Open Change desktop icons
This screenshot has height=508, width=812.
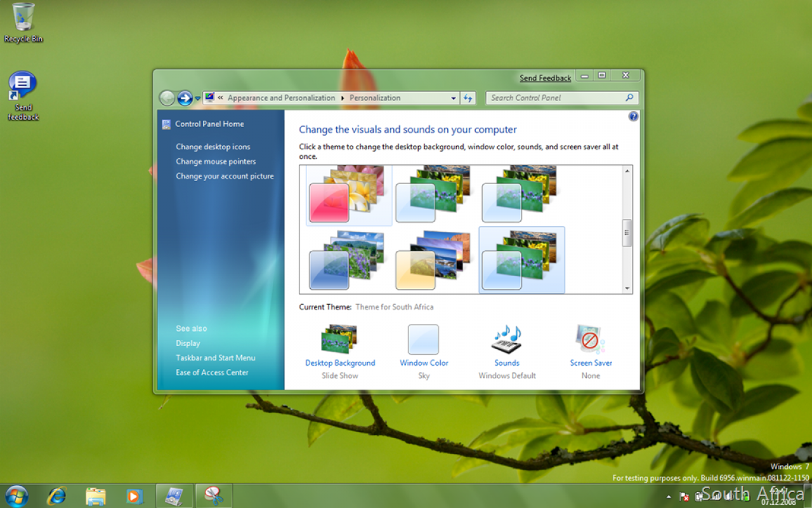[x=213, y=147]
